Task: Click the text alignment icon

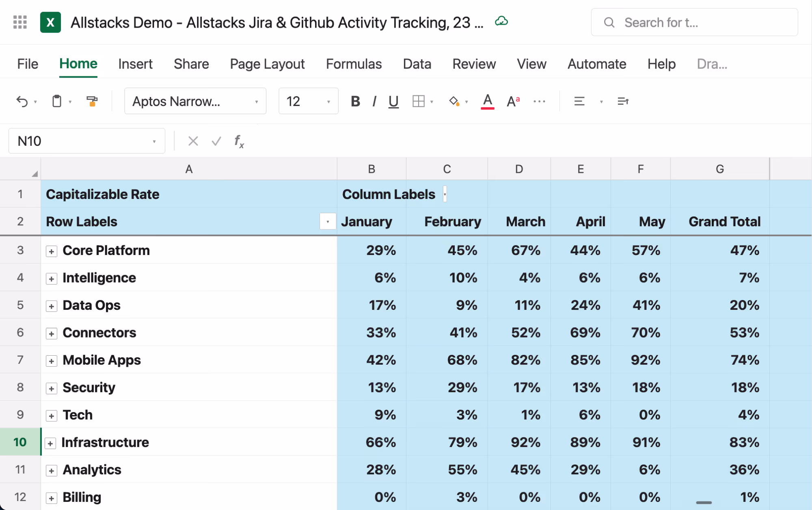Action: click(x=579, y=101)
